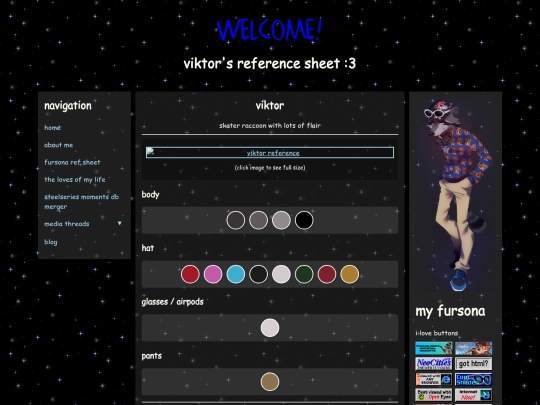The width and height of the screenshot is (540, 405).
Task: Click the 'my fursona' heading
Action: click(450, 311)
